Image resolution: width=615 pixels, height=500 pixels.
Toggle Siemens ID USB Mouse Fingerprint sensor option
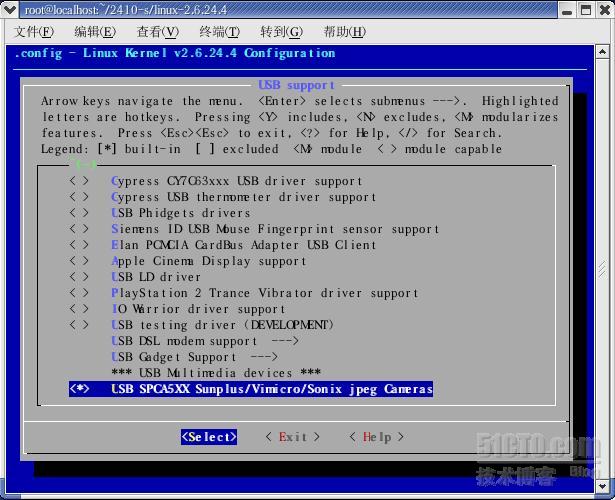(79, 229)
